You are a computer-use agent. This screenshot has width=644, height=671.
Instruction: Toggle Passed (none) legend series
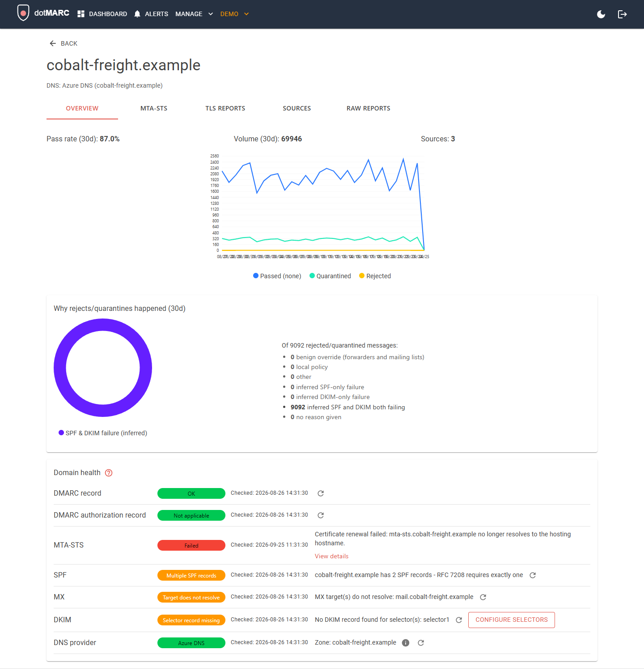click(277, 276)
